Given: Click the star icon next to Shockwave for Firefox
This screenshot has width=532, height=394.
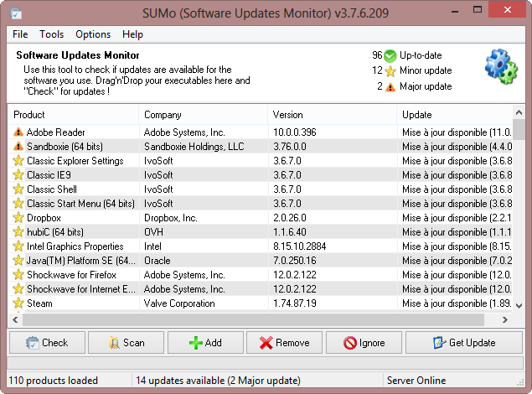Looking at the screenshot, I should tap(18, 275).
